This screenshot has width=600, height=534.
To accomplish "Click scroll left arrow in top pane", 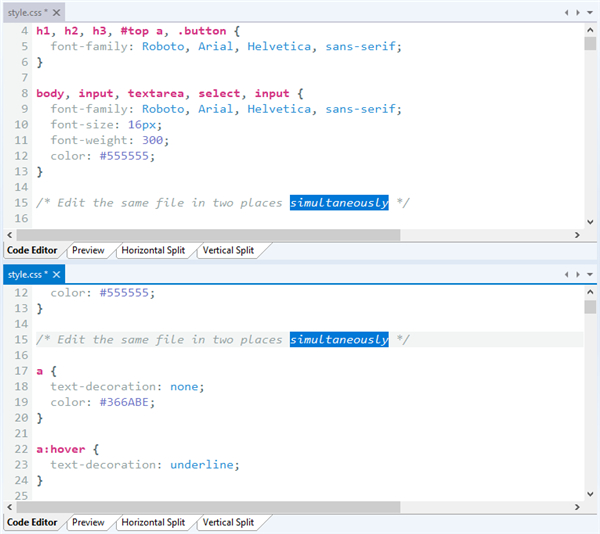I will point(10,235).
